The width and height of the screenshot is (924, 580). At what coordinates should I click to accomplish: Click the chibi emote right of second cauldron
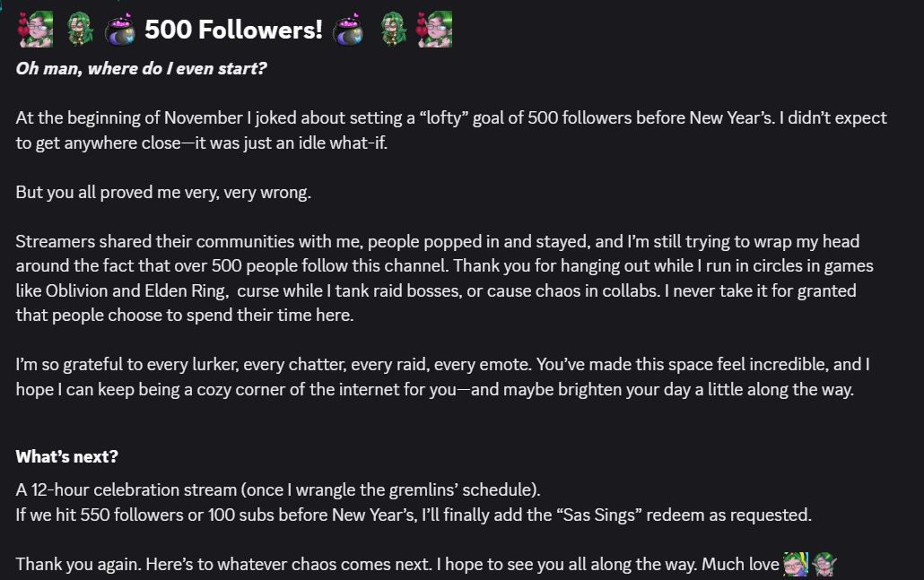click(392, 30)
